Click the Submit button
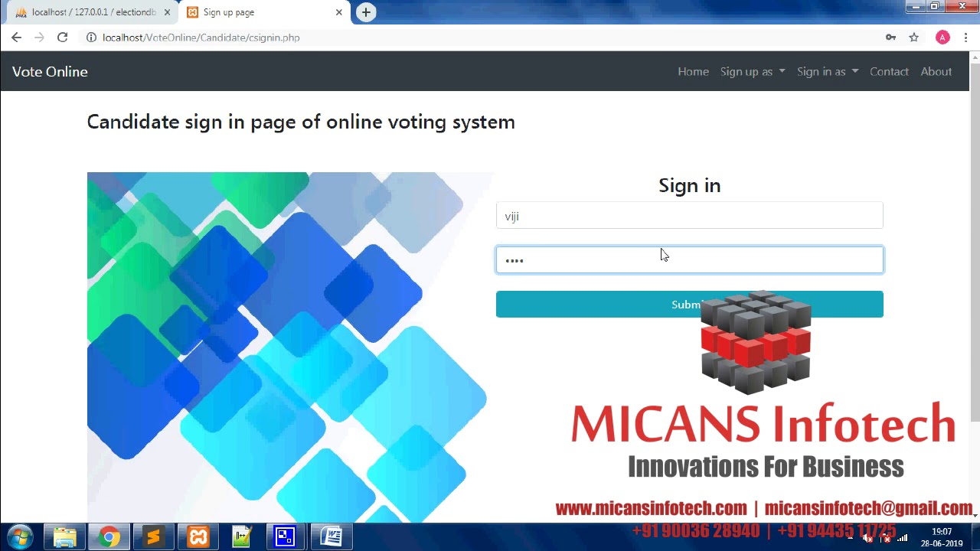 (689, 305)
